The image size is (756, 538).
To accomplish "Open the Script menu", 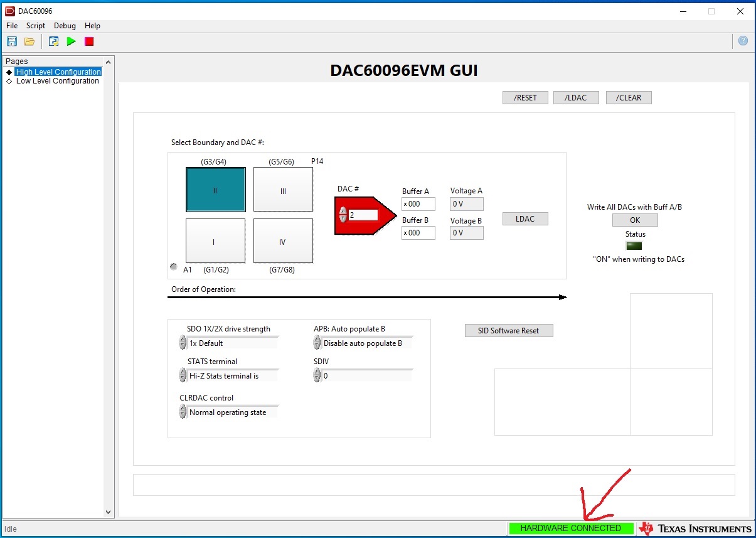I will click(x=36, y=26).
